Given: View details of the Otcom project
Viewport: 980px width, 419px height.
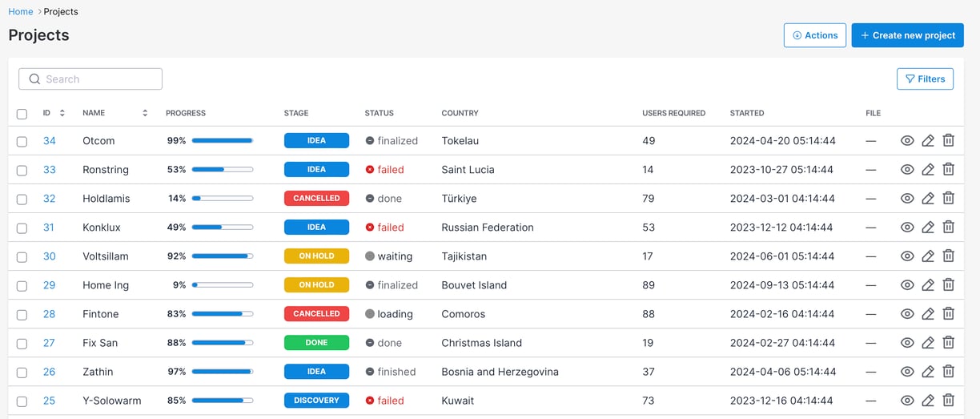Looking at the screenshot, I should 907,140.
